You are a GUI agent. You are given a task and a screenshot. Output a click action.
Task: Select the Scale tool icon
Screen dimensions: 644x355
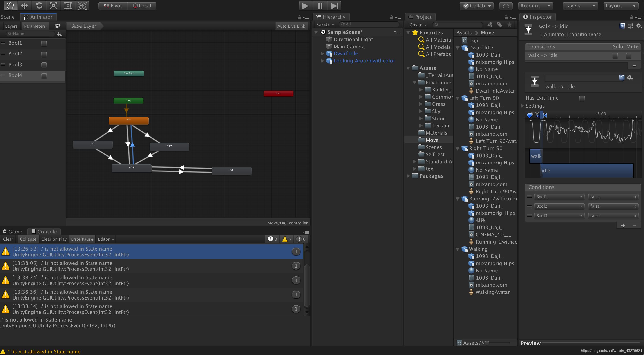coord(54,6)
